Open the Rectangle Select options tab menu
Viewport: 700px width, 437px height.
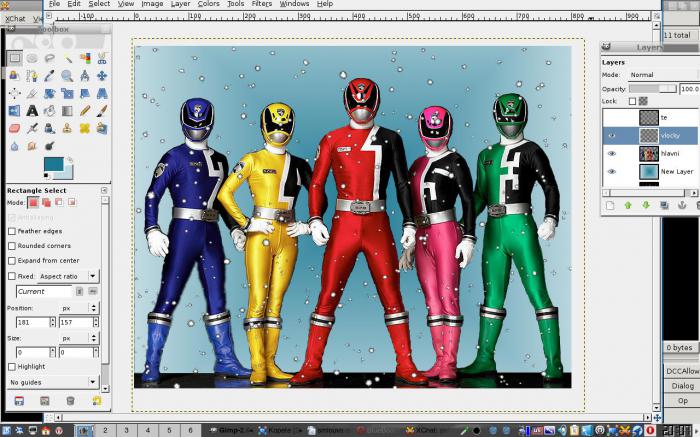point(104,190)
